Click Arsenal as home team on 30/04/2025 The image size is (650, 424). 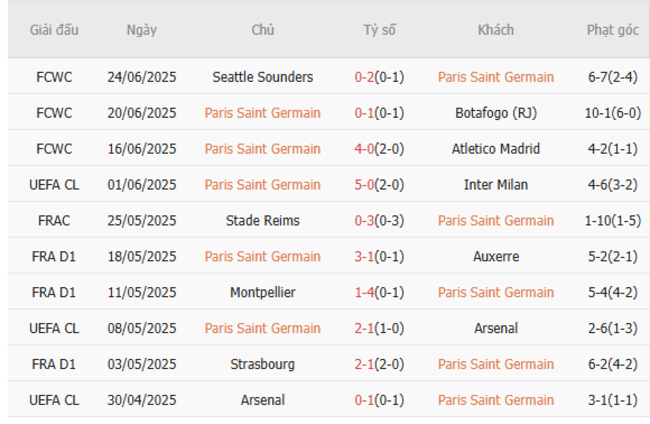tap(262, 401)
